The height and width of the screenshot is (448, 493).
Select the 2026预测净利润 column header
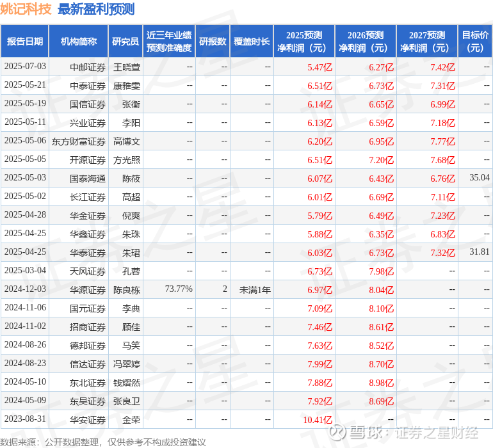click(x=366, y=41)
